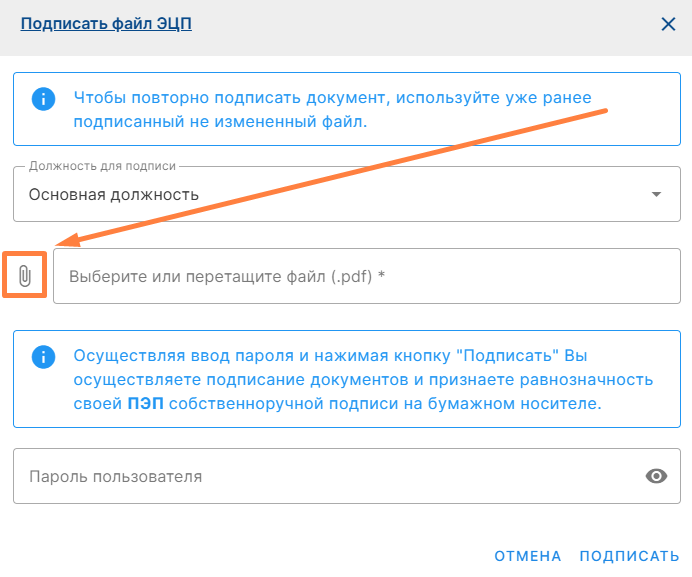
Task: Click the 'Должность для подписи' field label
Action: tap(102, 165)
